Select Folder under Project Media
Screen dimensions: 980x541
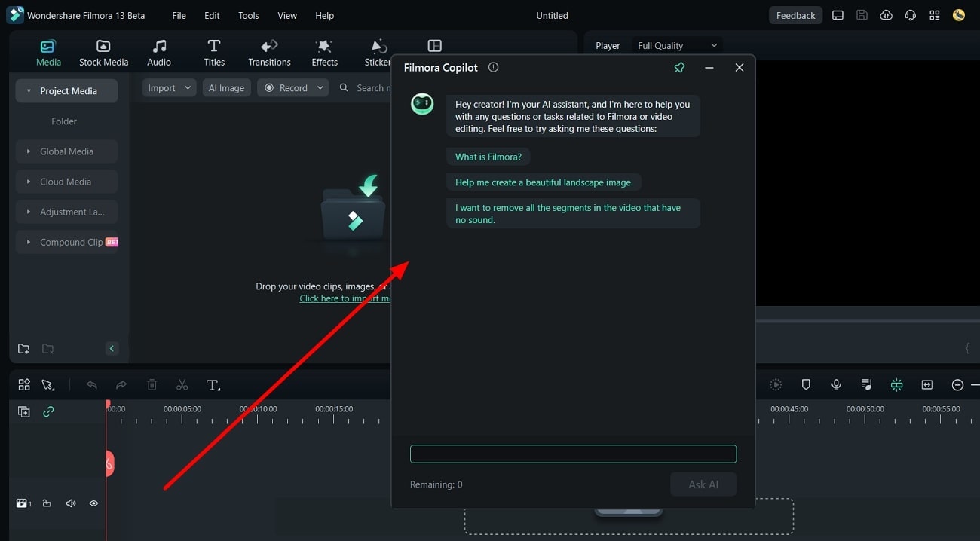64,121
